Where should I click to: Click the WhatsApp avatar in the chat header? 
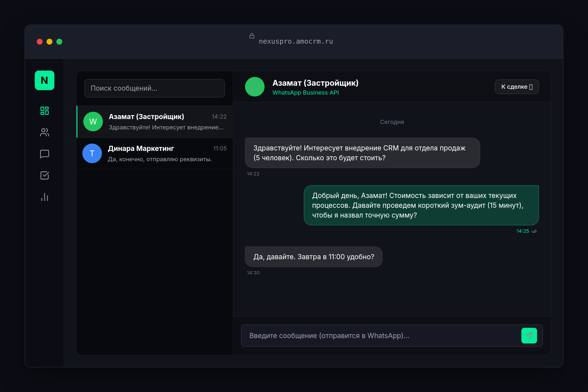coord(255,87)
